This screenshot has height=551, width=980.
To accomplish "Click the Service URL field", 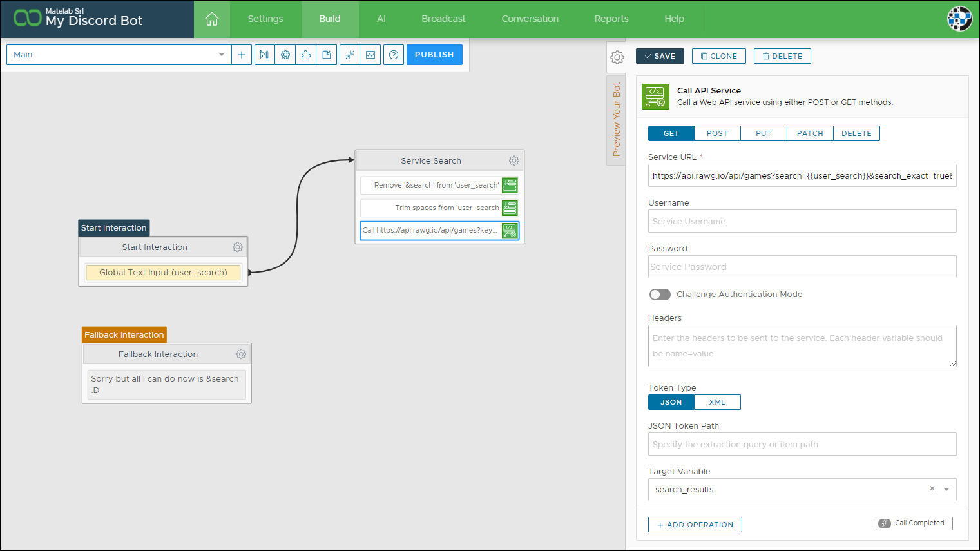I will (x=802, y=175).
